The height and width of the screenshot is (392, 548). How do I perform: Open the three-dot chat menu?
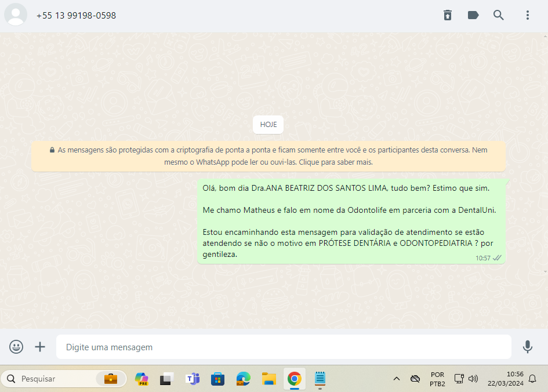pos(527,15)
